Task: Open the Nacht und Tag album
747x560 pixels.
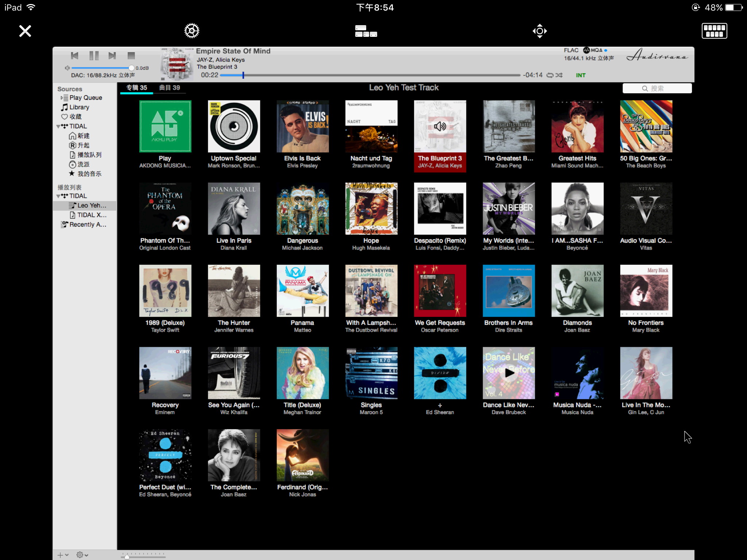Action: (x=371, y=126)
